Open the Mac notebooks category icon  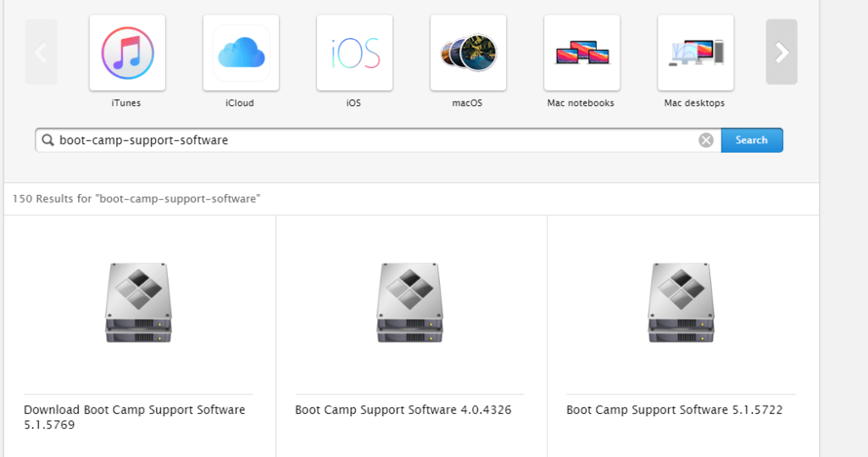581,53
